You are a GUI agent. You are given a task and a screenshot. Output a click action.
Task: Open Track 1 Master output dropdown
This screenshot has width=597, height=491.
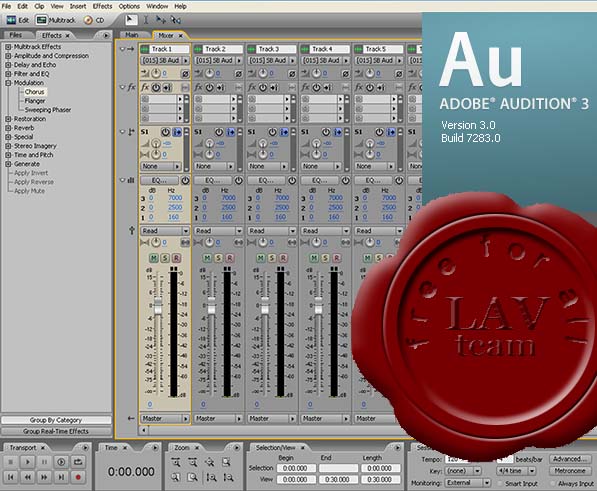coord(165,419)
